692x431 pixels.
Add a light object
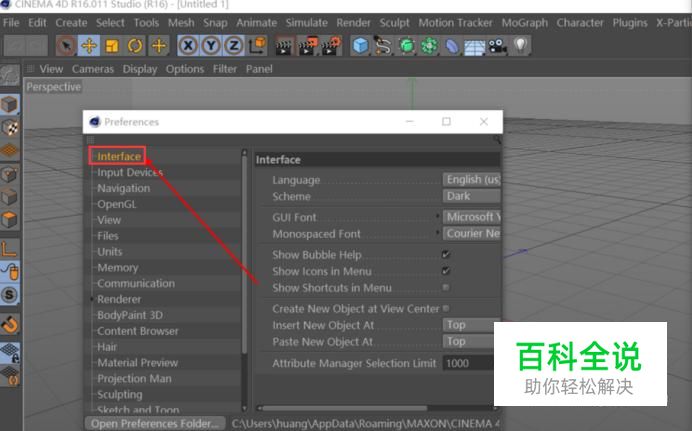[521, 45]
